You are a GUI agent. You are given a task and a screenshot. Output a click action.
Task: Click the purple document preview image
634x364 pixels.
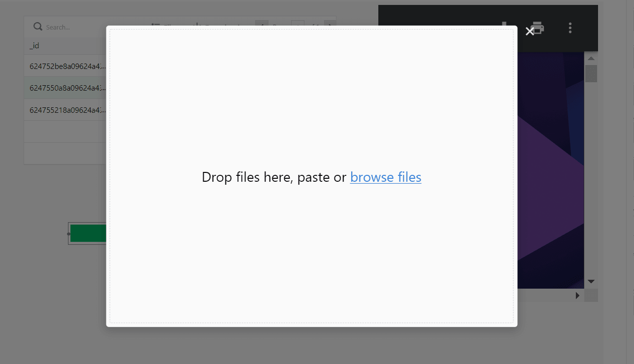[549, 167]
